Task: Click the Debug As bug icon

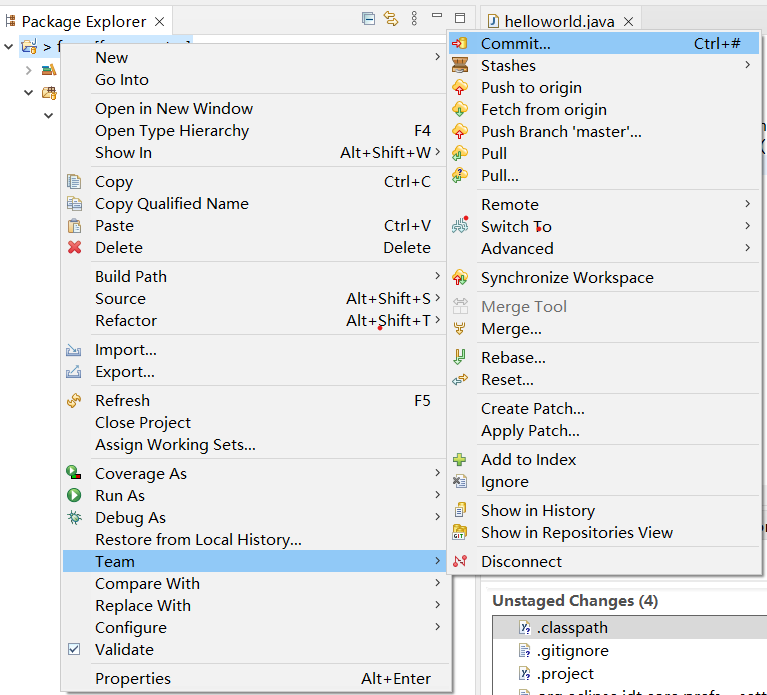Action: coord(74,517)
